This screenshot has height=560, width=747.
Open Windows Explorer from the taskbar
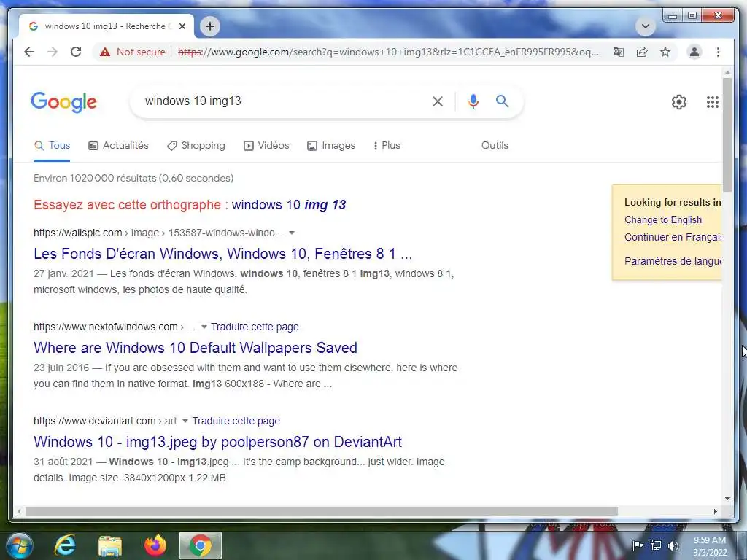110,545
